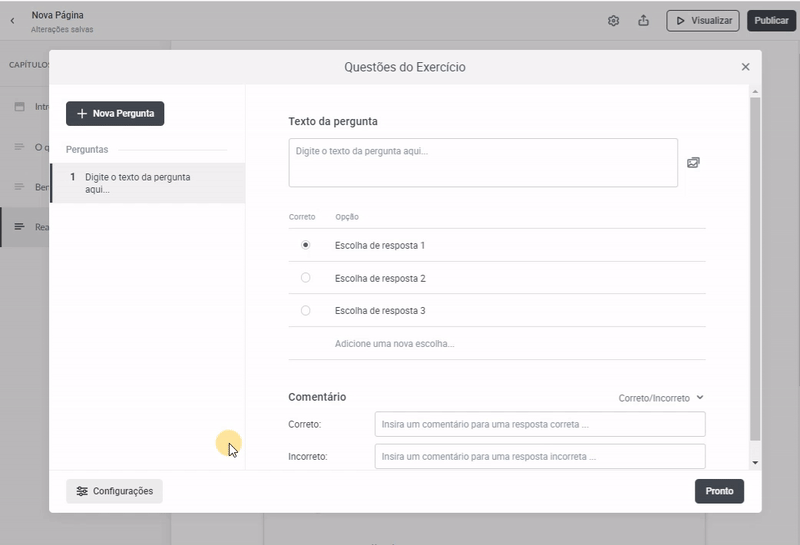Click the Introdução chapter icon in sidebar
The image size is (800, 545).
pyautogui.click(x=19, y=106)
